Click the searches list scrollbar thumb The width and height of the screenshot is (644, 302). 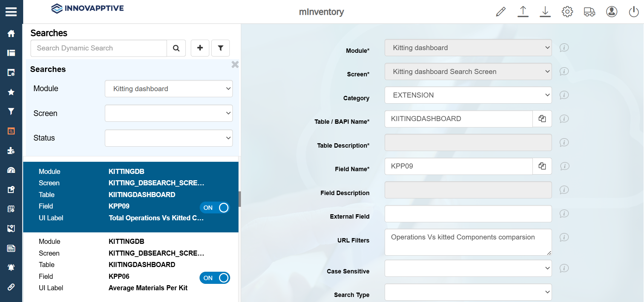pos(240,199)
